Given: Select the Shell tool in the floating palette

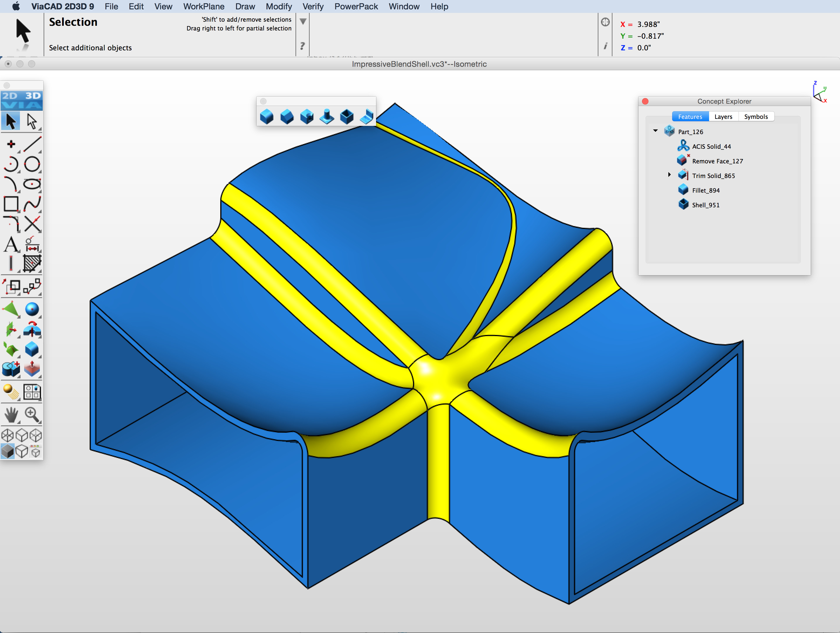Looking at the screenshot, I should pyautogui.click(x=347, y=117).
